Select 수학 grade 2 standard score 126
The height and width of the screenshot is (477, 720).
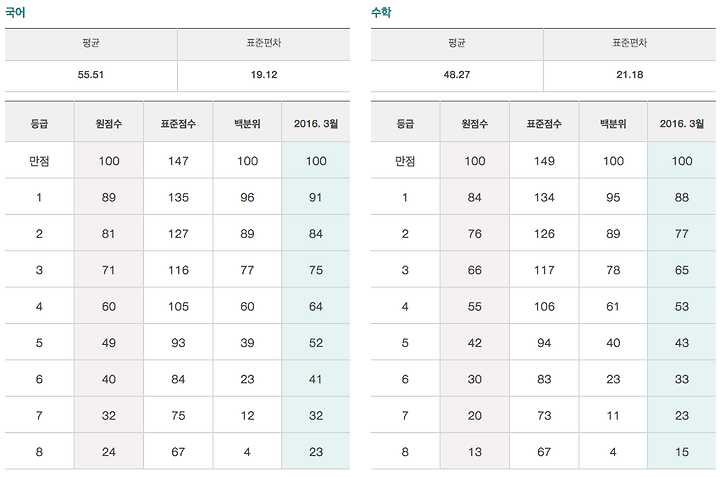[x=544, y=234]
